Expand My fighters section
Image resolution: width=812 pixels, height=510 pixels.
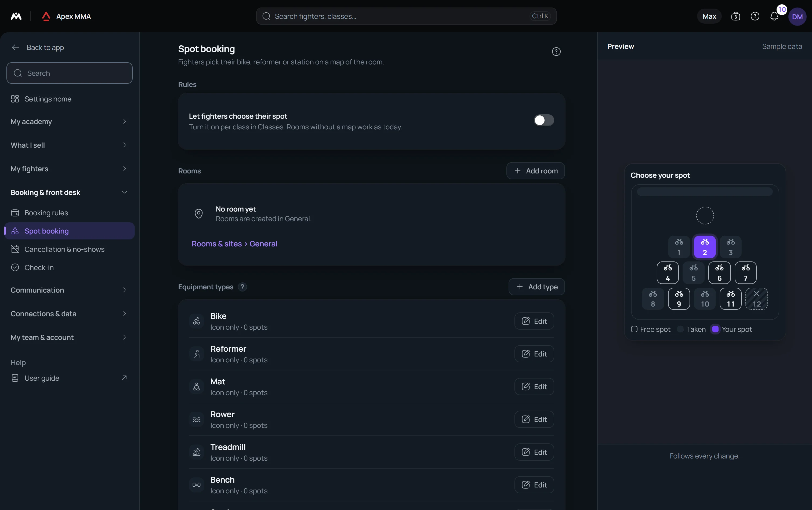pos(70,169)
